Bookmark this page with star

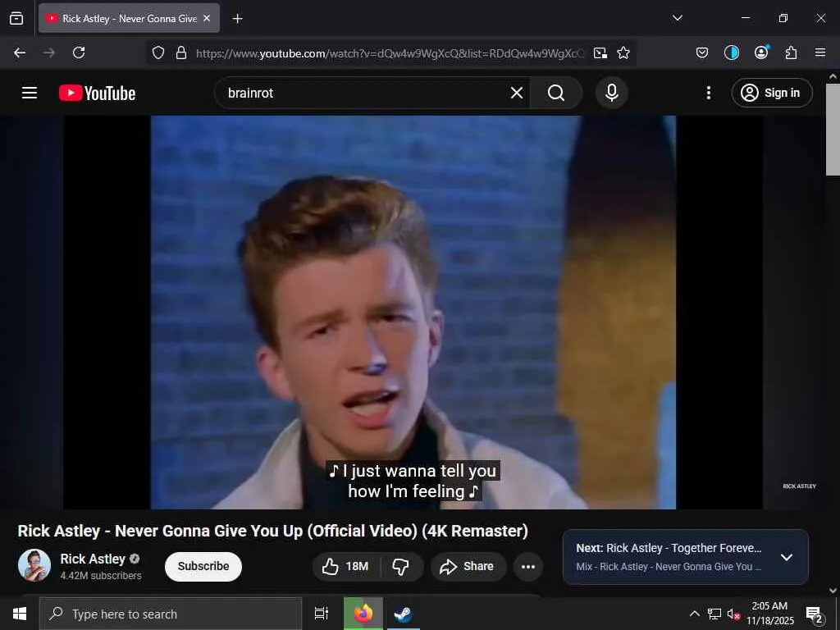coord(623,52)
